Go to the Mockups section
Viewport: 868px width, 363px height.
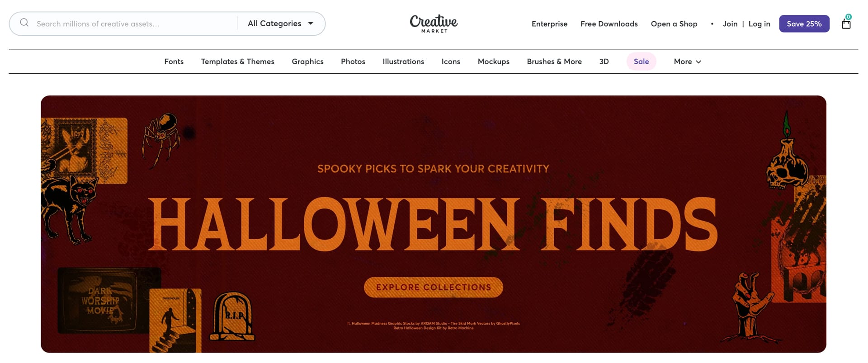tap(494, 61)
